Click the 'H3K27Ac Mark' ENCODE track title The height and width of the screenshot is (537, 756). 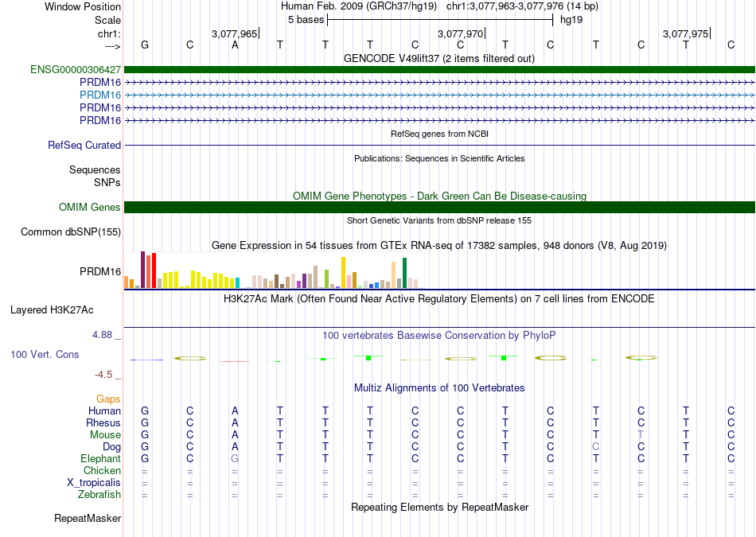[439, 299]
